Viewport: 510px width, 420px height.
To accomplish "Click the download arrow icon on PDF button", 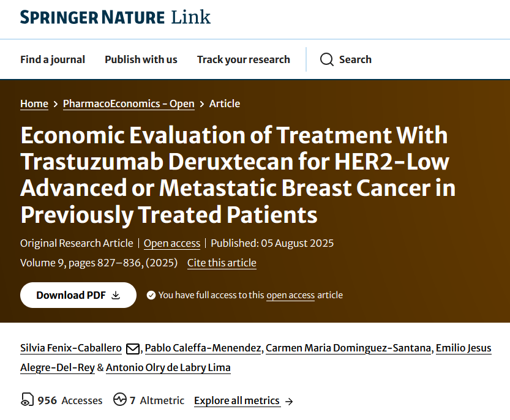I will [x=116, y=295].
